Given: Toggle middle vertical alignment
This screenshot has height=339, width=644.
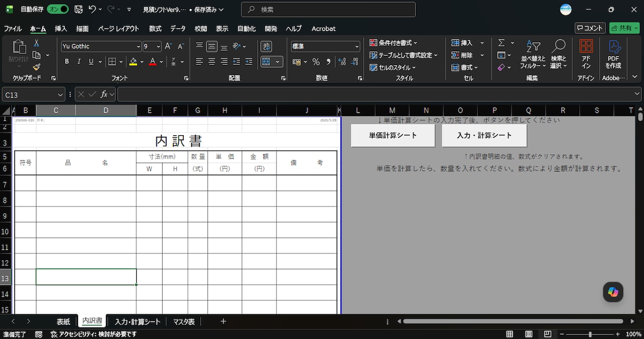Looking at the screenshot, I should click(x=212, y=46).
